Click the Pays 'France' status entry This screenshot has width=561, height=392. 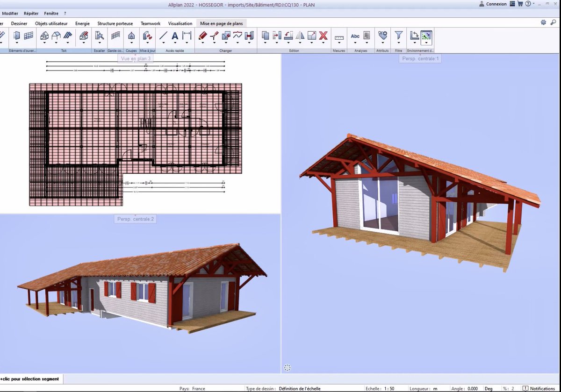(x=198, y=389)
